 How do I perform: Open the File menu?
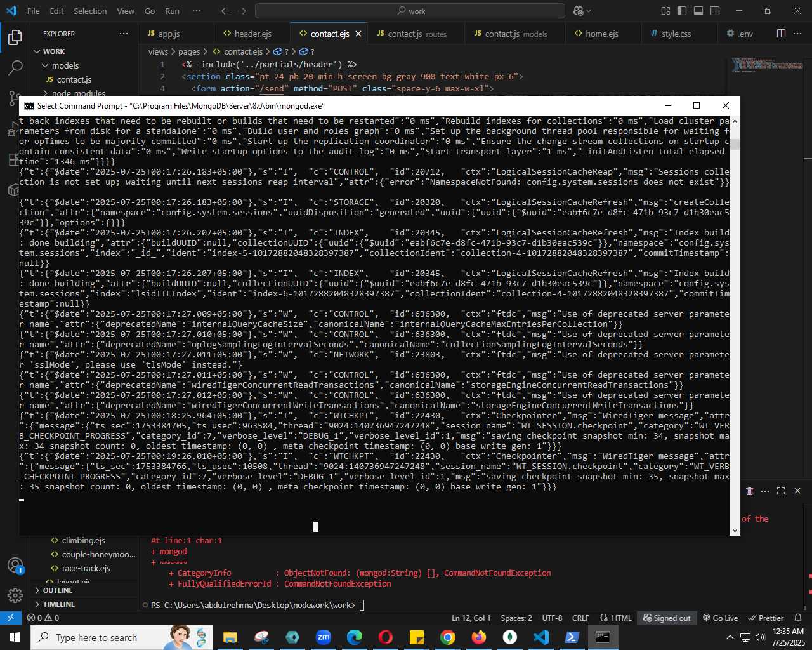[34, 11]
